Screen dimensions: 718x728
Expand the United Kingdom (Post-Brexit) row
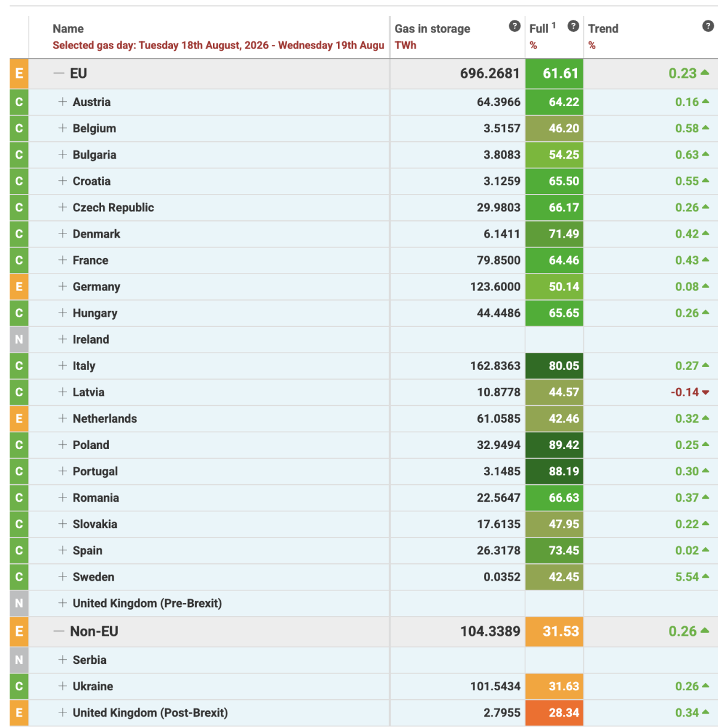63,712
